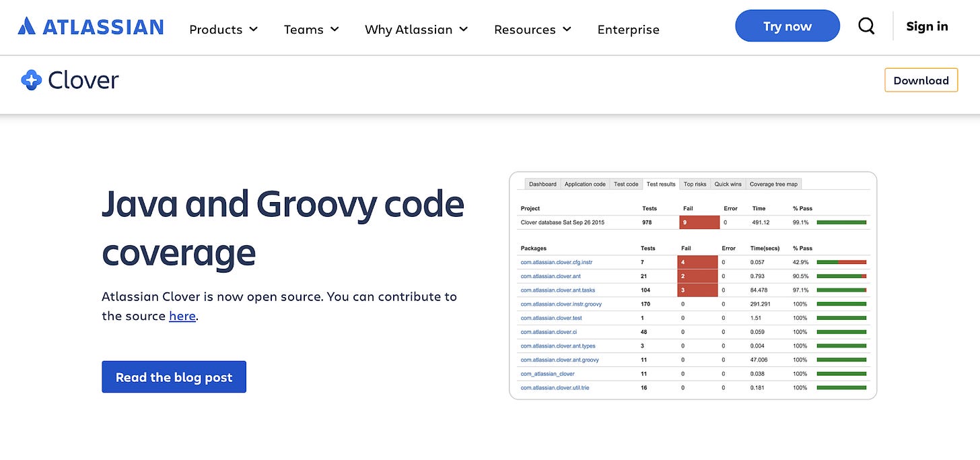Click the Clover test results screenshot

coord(693,286)
